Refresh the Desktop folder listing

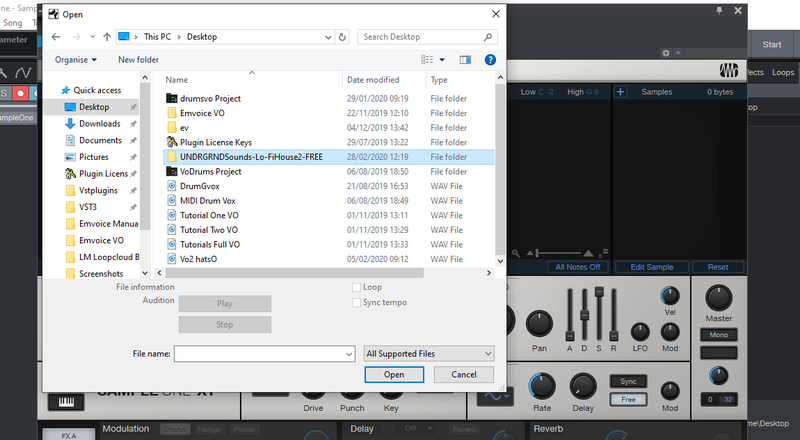click(x=342, y=37)
